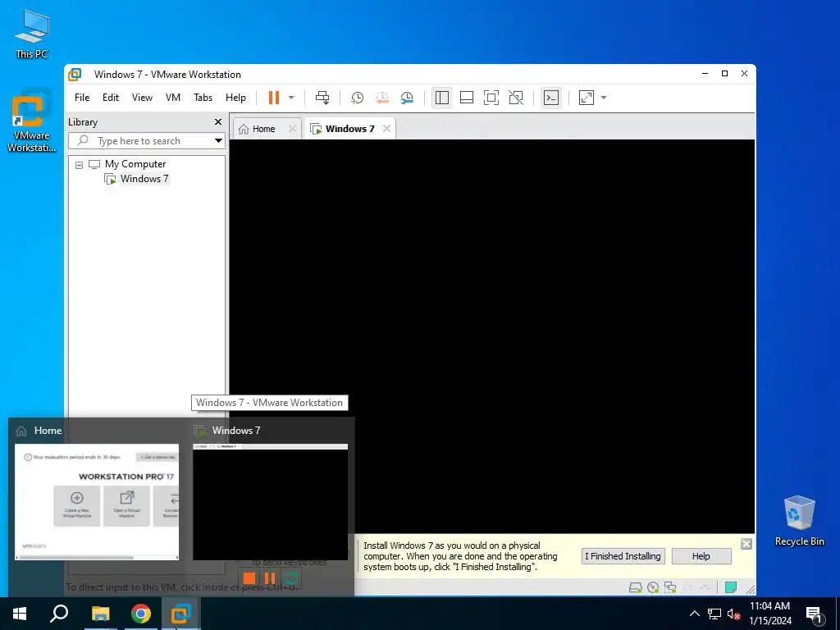Open the stretch display dropdown arrow

(x=604, y=98)
